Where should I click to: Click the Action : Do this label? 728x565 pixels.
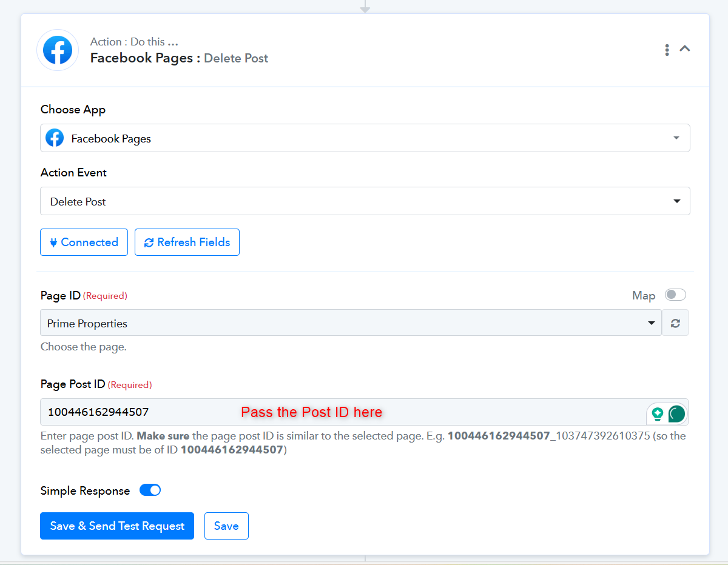point(134,42)
